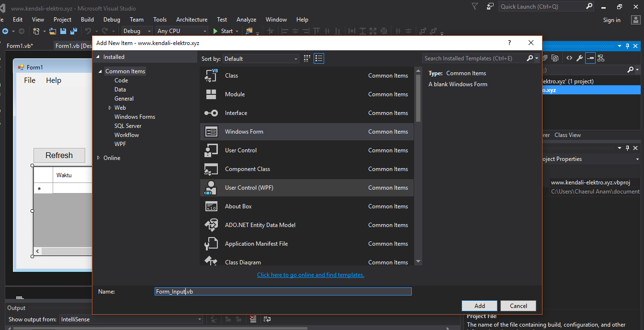Expand the Web tree node

point(110,108)
